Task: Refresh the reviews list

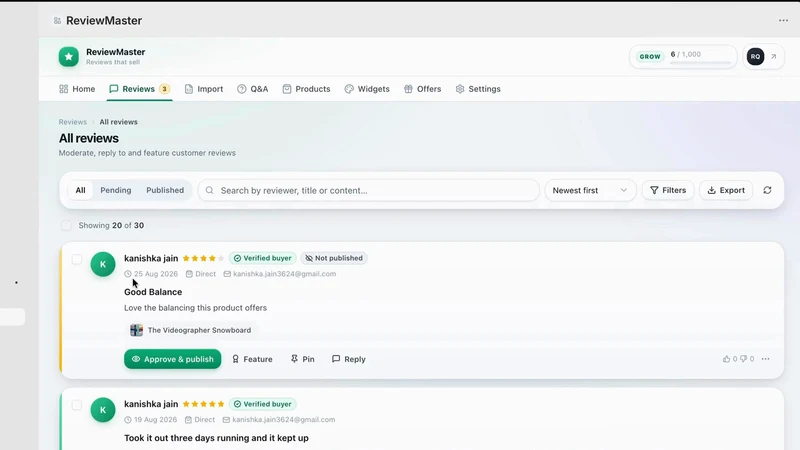Action: (767, 190)
